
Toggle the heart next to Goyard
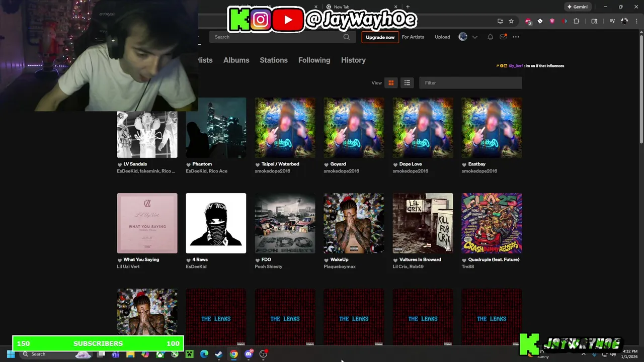click(327, 164)
